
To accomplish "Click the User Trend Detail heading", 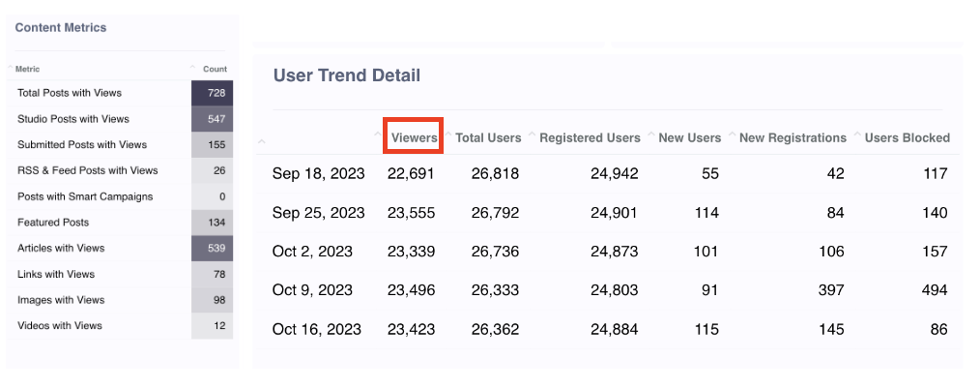I will pyautogui.click(x=347, y=75).
